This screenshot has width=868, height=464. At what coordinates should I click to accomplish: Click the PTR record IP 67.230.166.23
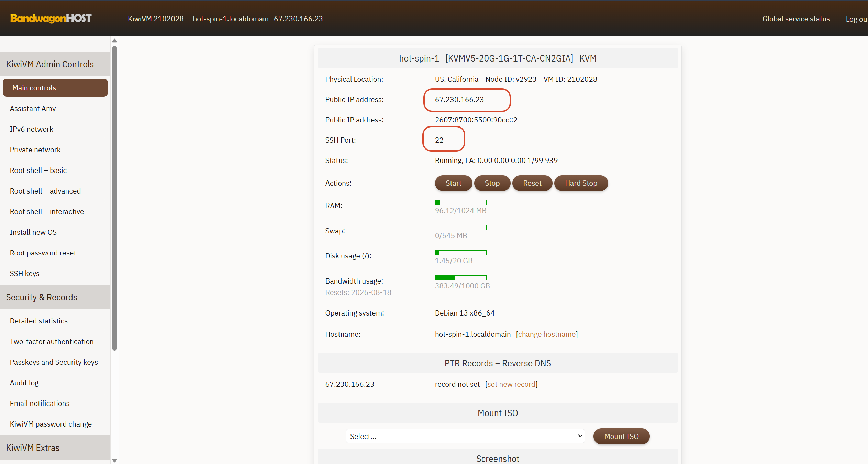[x=349, y=384]
